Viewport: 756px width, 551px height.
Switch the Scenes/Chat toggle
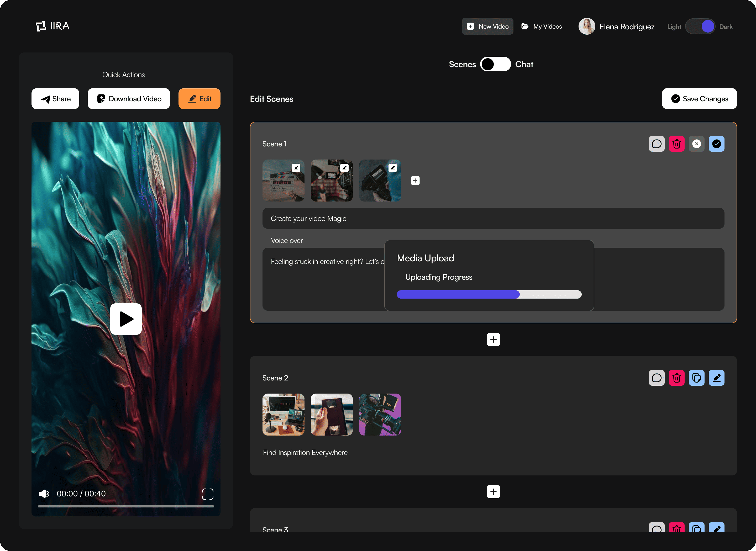[495, 64]
